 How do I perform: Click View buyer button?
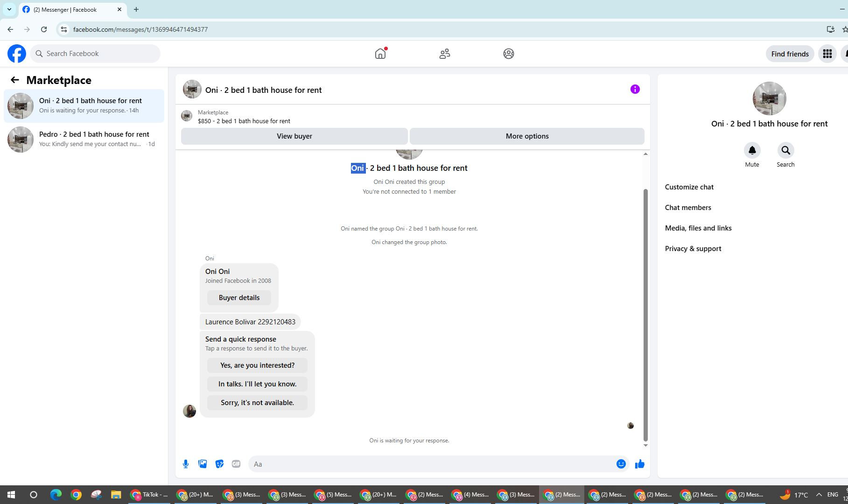pos(294,136)
